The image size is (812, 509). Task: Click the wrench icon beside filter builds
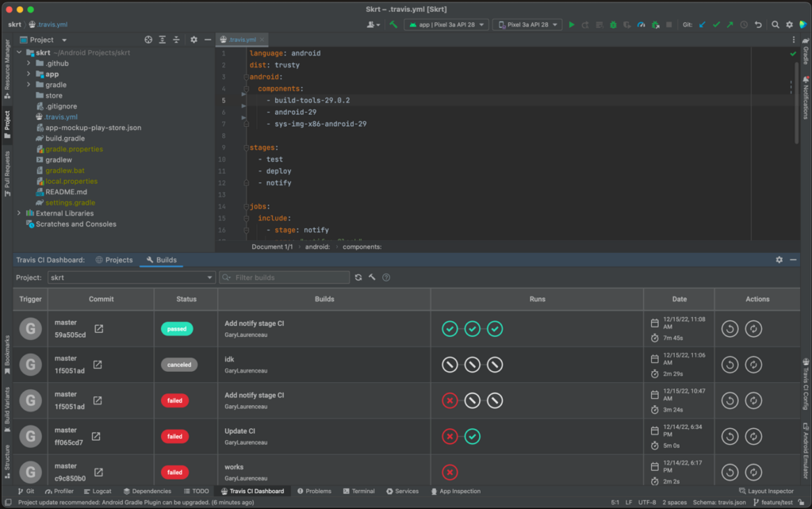click(x=372, y=277)
